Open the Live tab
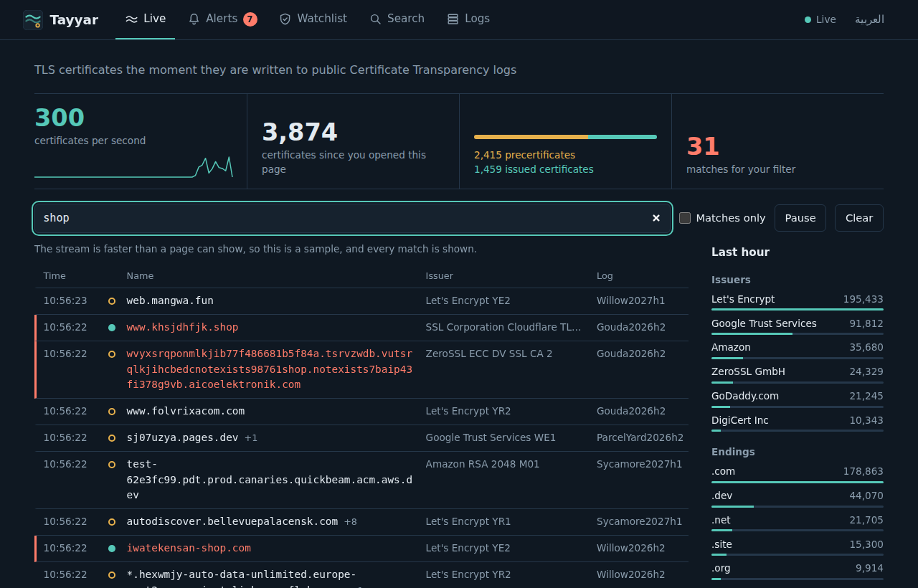Viewport: 918px width, 588px height. (x=145, y=19)
